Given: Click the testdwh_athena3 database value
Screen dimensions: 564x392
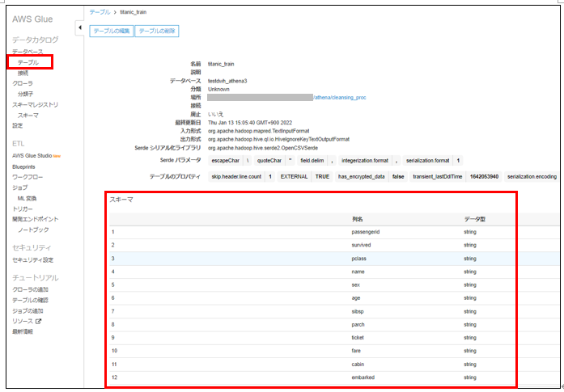Looking at the screenshot, I should [x=227, y=81].
